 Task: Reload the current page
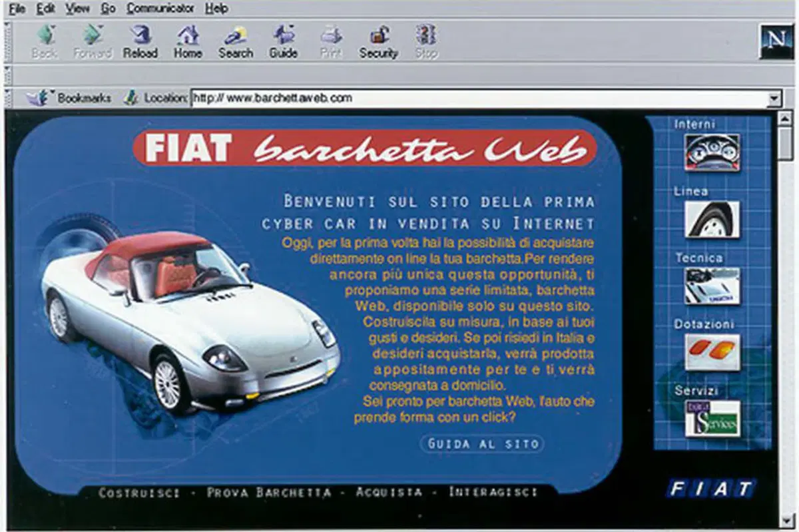click(x=140, y=42)
